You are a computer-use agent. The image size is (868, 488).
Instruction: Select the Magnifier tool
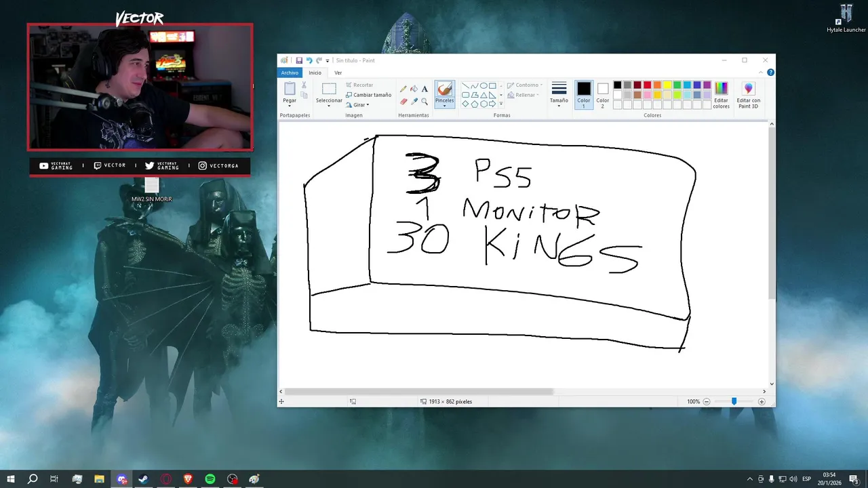[425, 102]
